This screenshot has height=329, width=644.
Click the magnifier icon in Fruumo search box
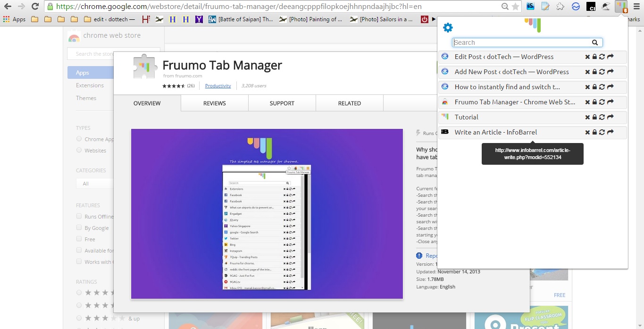pyautogui.click(x=595, y=42)
